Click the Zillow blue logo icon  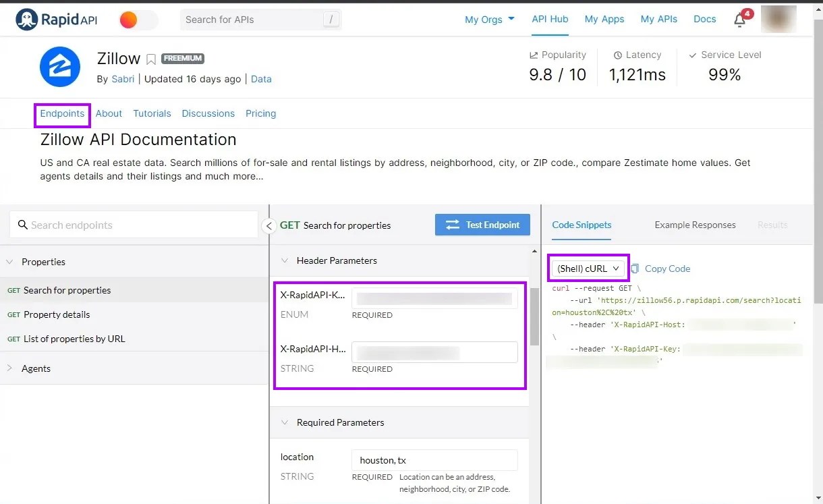click(x=59, y=67)
